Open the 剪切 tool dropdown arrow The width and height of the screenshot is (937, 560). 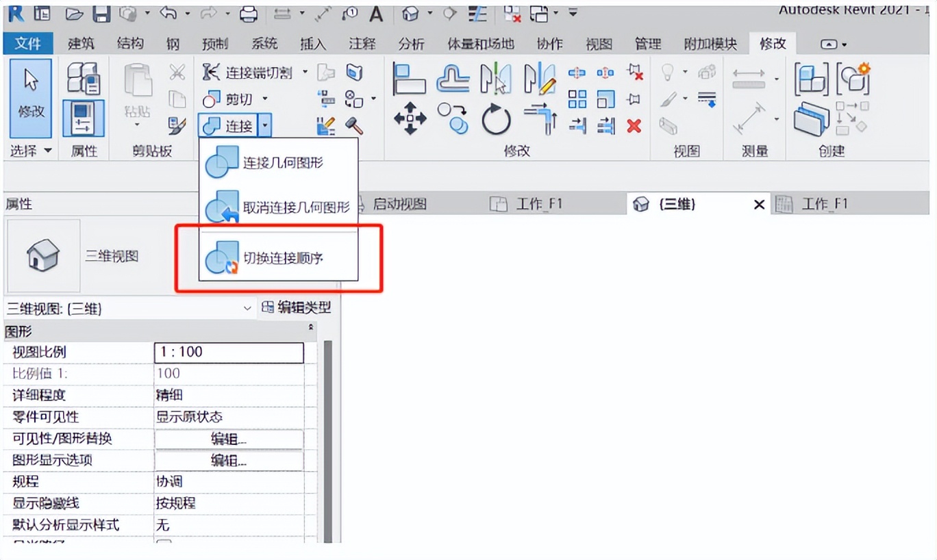click(x=264, y=100)
